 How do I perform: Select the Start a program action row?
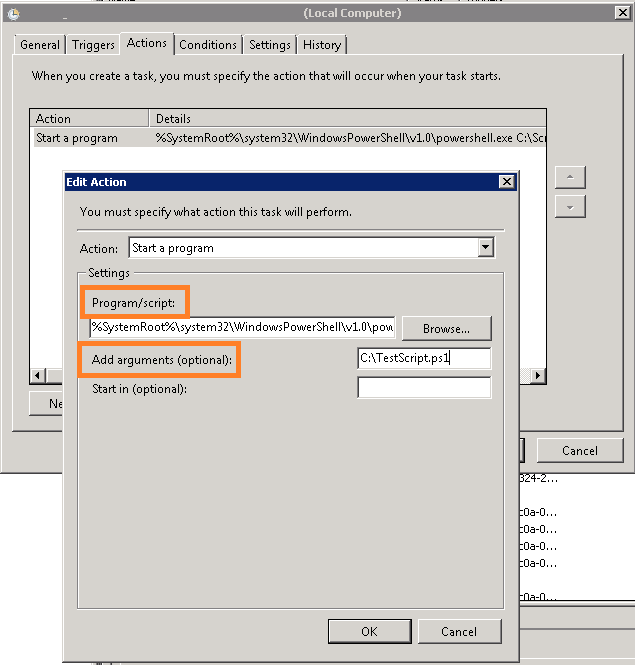coord(290,138)
